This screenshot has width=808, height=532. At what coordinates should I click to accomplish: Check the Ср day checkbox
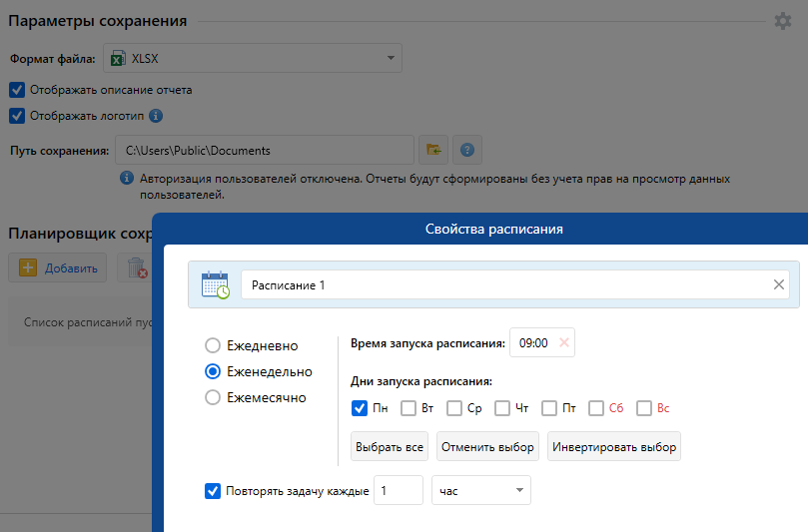point(454,408)
